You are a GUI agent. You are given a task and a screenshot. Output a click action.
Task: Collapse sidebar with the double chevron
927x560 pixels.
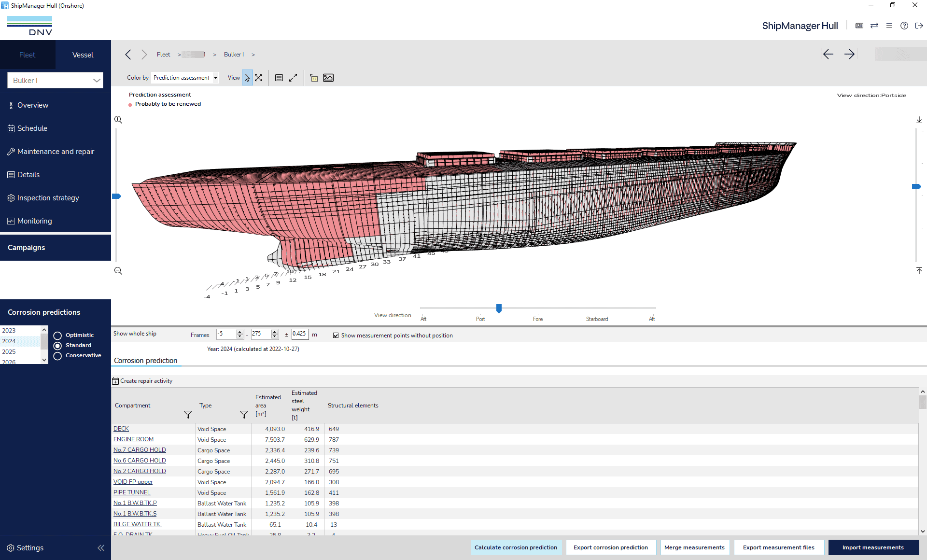[x=101, y=548]
